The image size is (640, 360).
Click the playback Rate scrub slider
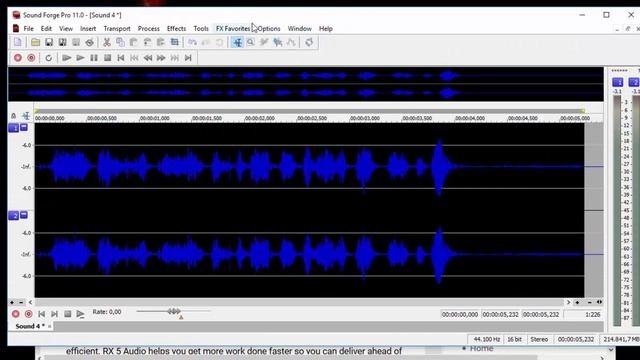click(174, 311)
